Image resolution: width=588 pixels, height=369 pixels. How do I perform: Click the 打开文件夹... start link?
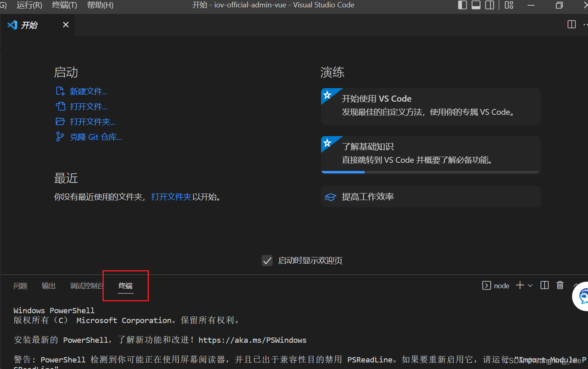tap(92, 122)
